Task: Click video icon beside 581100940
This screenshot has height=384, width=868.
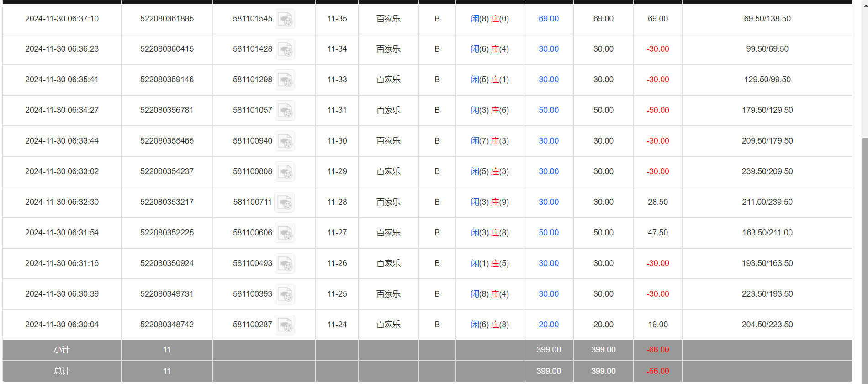Action: click(285, 141)
